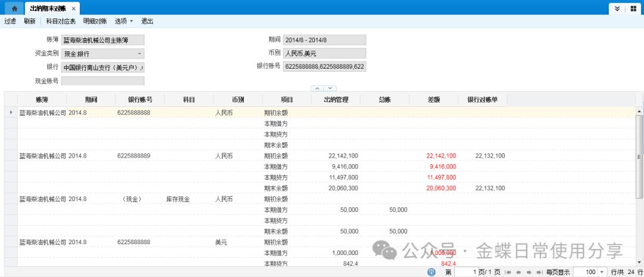644x277 pixels.
Task: Jump to the last page using pager icon
Action: point(538,272)
